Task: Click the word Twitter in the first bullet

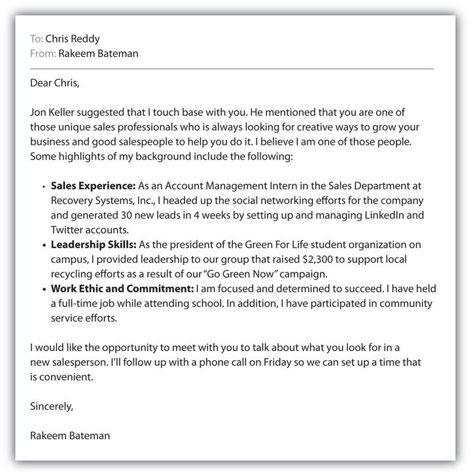Action: pyautogui.click(x=66, y=230)
